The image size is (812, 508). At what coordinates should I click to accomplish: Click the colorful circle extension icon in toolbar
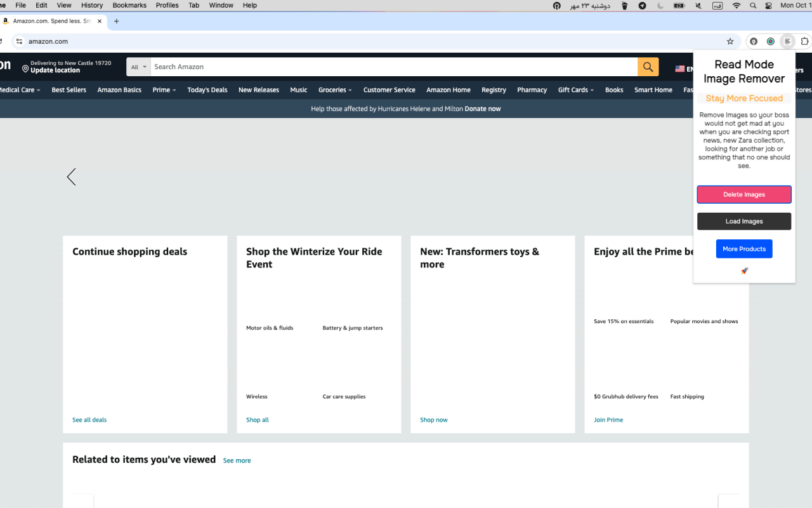pos(770,41)
